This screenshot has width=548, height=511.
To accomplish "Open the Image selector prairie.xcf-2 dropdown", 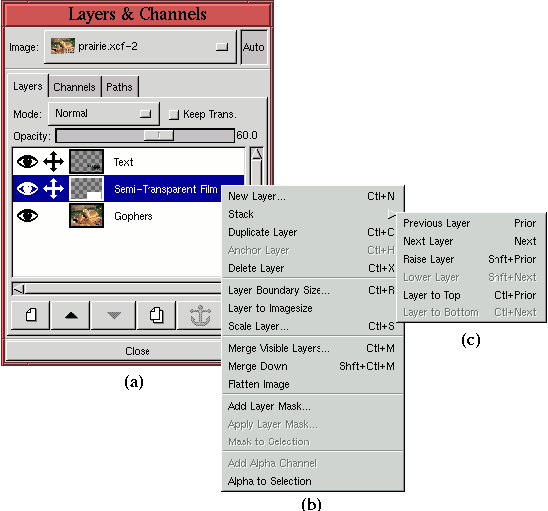I will 140,47.
